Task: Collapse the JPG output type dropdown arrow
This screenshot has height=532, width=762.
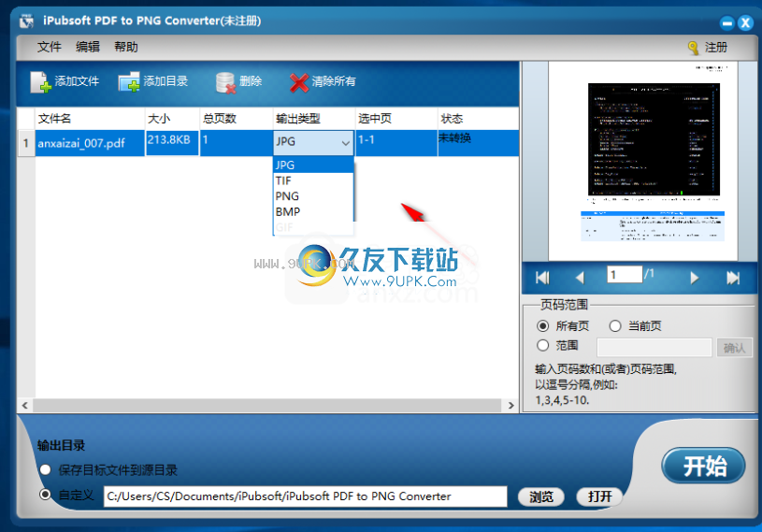Action: [346, 143]
